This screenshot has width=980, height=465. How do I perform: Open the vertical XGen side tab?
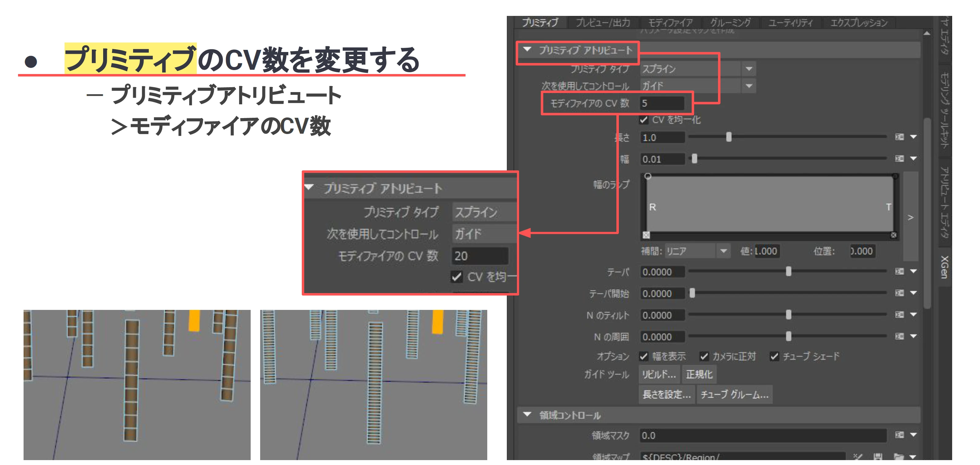[x=944, y=267]
